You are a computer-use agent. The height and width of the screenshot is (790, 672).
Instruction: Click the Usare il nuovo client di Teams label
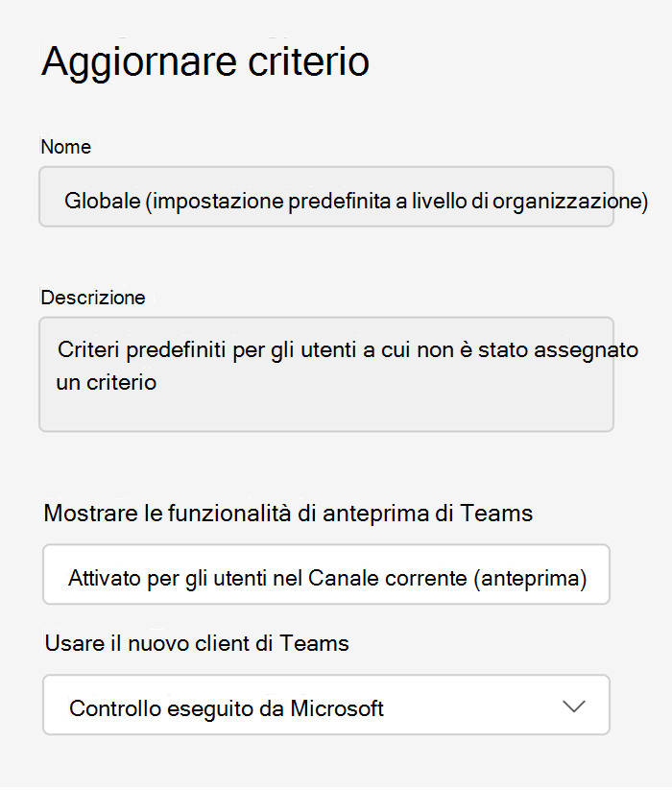[197, 643]
